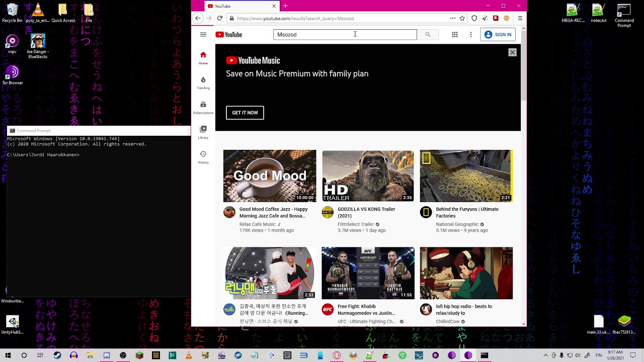Click National Geographic channel avatar

pos(426,212)
